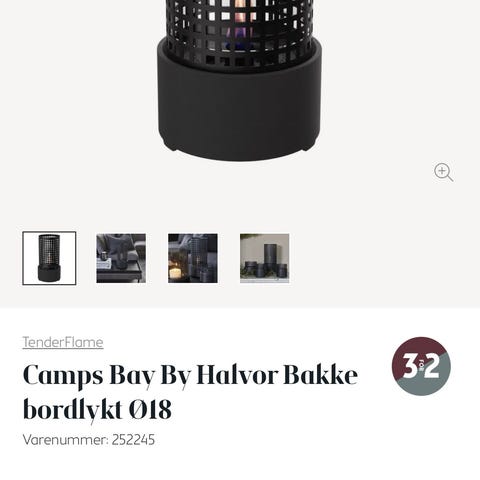Select the Varenummer: 252245 text
The image size is (480, 480).
tap(89, 440)
